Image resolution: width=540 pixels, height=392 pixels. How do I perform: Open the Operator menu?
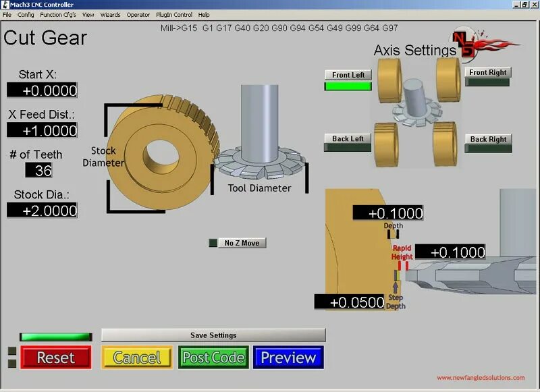coord(138,15)
